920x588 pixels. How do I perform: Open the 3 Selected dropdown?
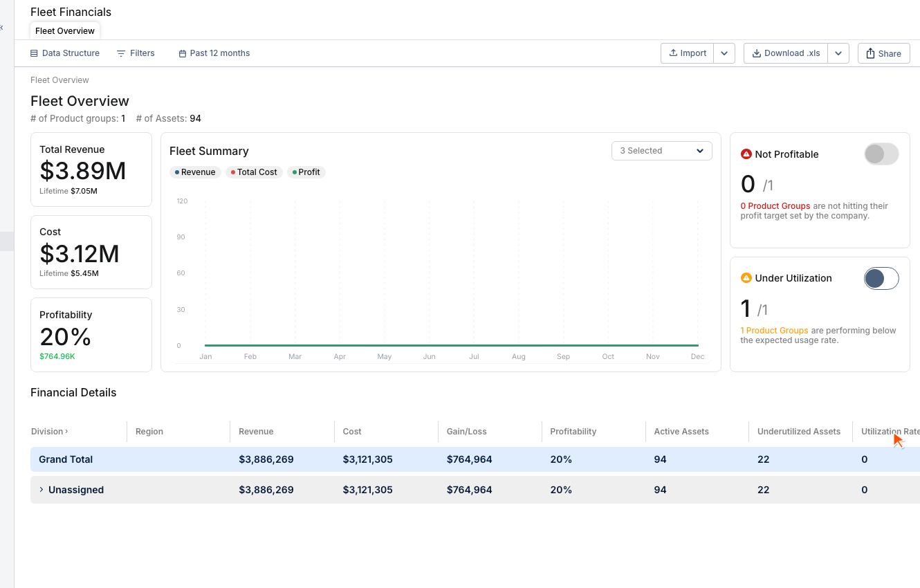[x=662, y=151]
